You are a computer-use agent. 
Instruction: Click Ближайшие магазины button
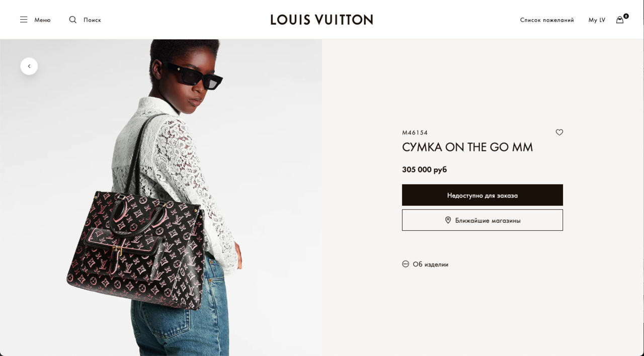click(482, 220)
